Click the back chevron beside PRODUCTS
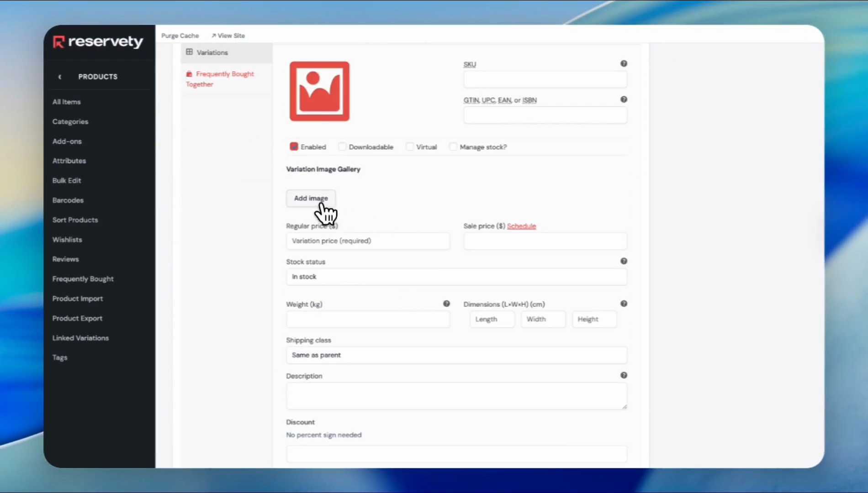The width and height of the screenshot is (868, 493). click(60, 77)
